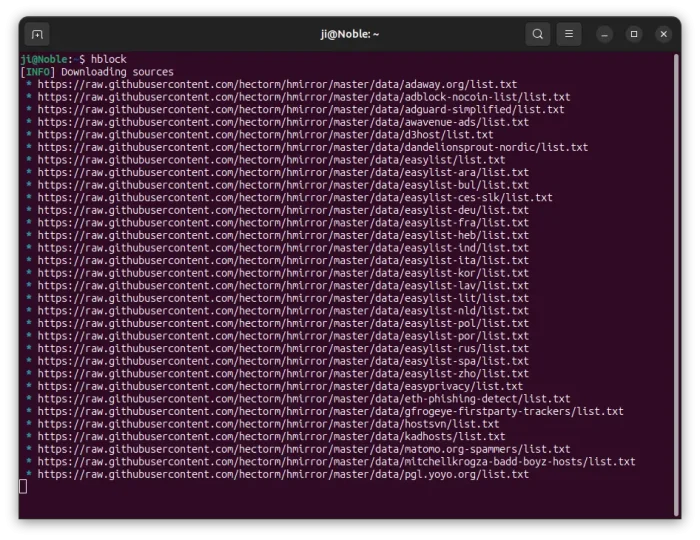Image resolution: width=700 pixels, height=540 pixels.
Task: Open the hamburger main menu
Action: point(569,34)
